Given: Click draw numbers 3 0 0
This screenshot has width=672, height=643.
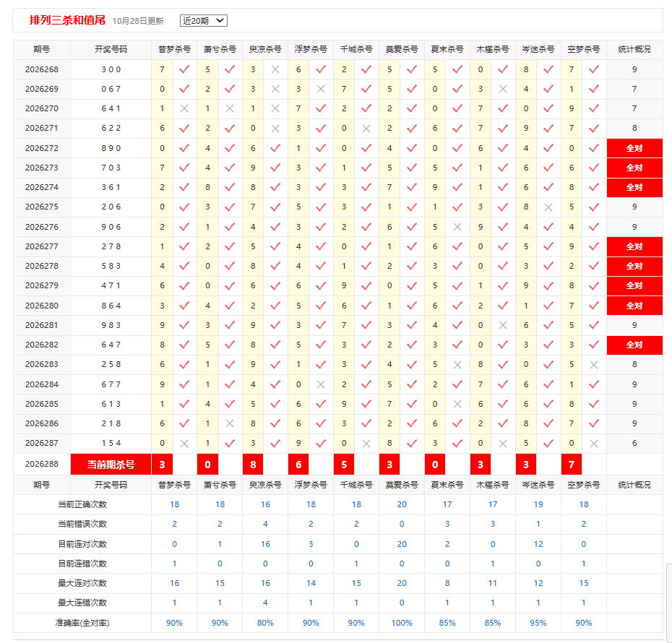Looking at the screenshot, I should pos(111,69).
